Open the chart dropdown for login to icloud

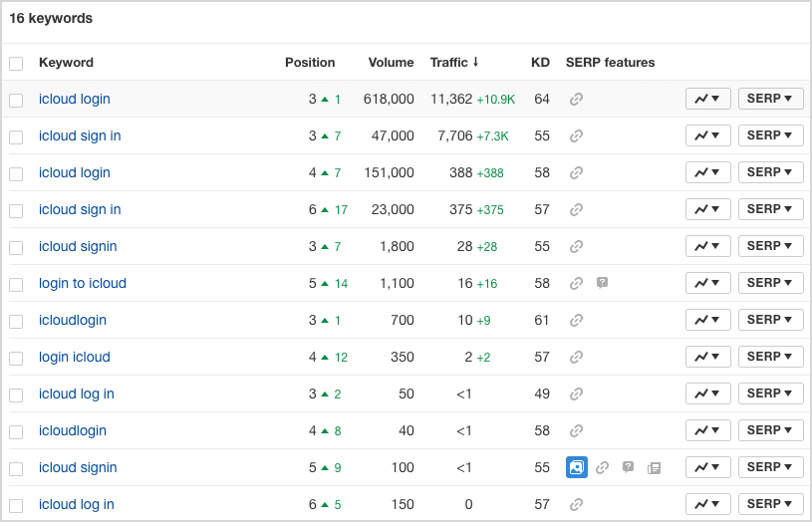(708, 283)
